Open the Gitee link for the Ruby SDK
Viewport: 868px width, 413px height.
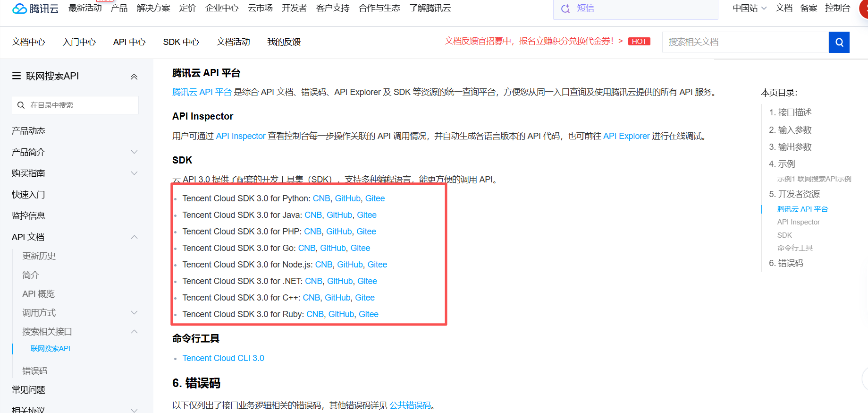369,314
